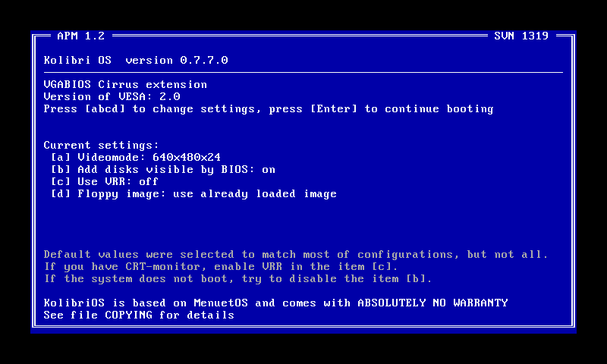Select '[a] Videomode: 640x480x24' option
Image resolution: width=607 pixels, height=364 pixels.
click(x=136, y=158)
